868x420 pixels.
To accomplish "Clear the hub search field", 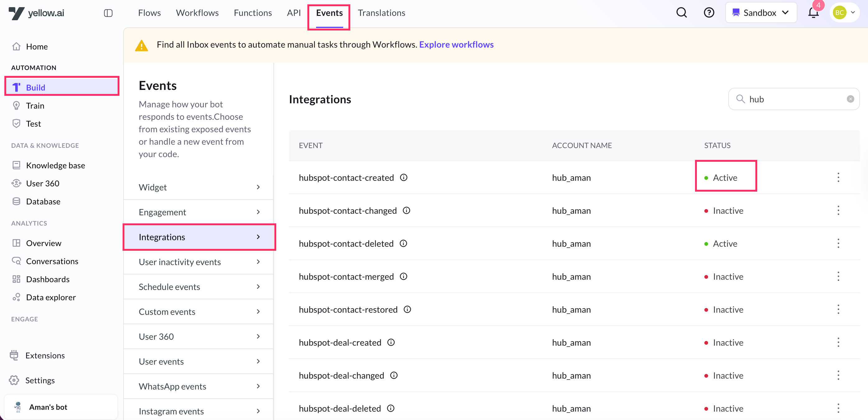I will [x=850, y=99].
